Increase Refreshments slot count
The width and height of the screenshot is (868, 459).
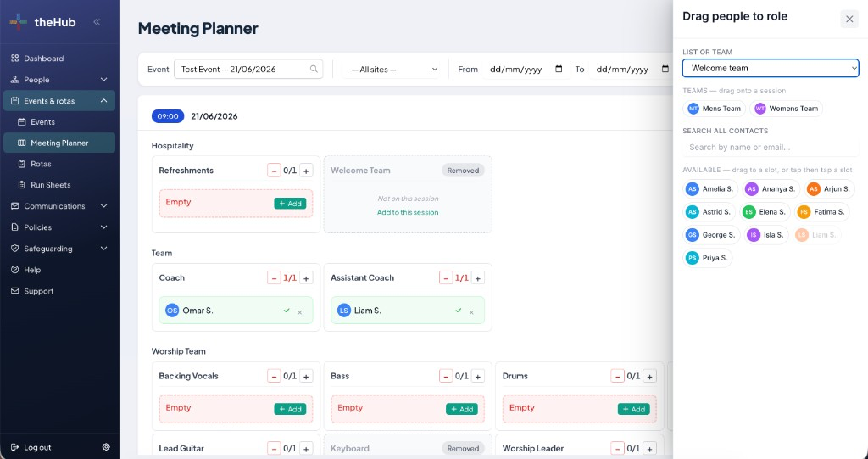(x=306, y=171)
